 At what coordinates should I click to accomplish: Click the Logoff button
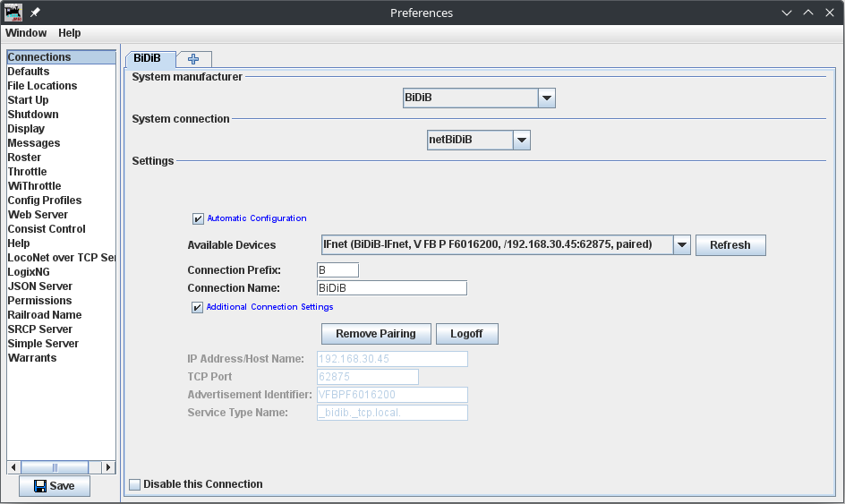click(466, 334)
